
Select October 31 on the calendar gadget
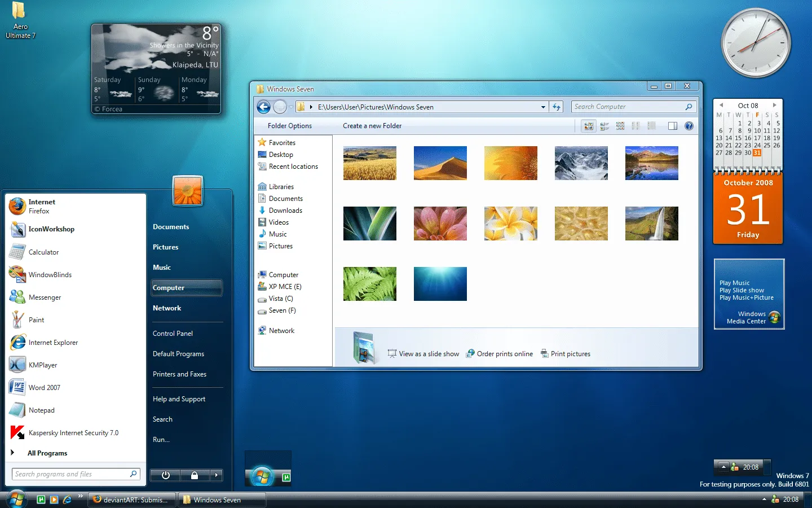pos(756,152)
